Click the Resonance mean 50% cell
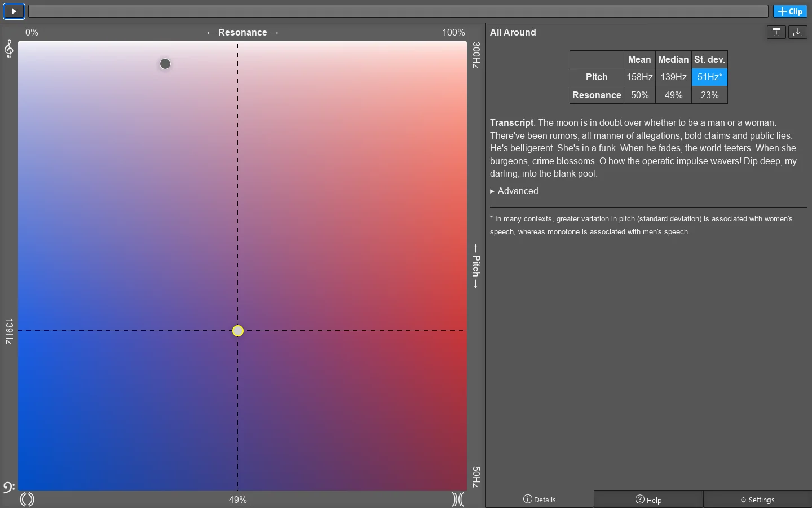 pos(639,95)
